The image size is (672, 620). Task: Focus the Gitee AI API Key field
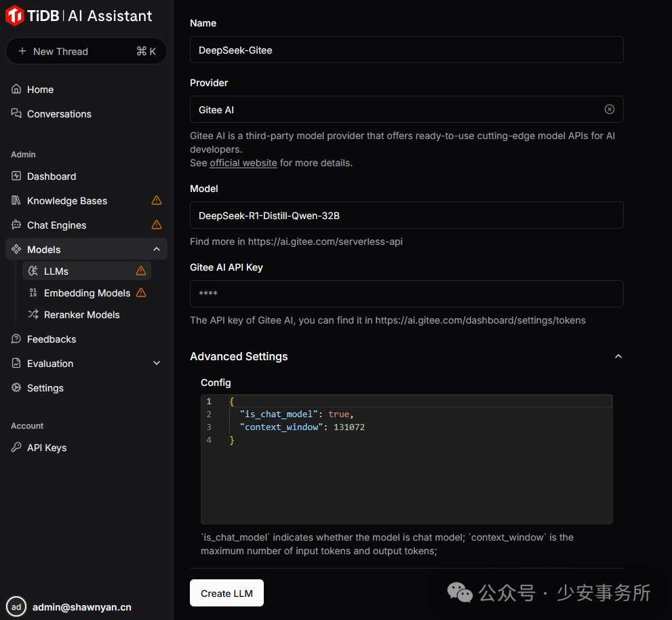click(x=406, y=294)
